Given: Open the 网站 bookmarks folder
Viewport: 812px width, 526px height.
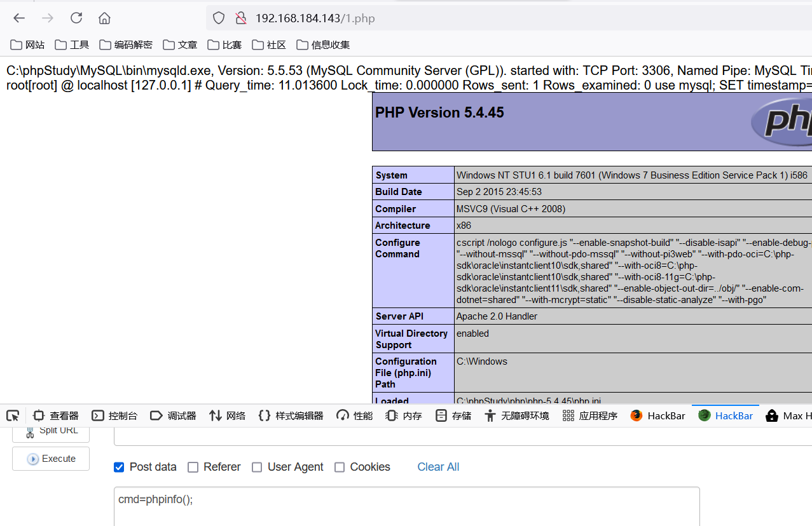Looking at the screenshot, I should [27, 44].
